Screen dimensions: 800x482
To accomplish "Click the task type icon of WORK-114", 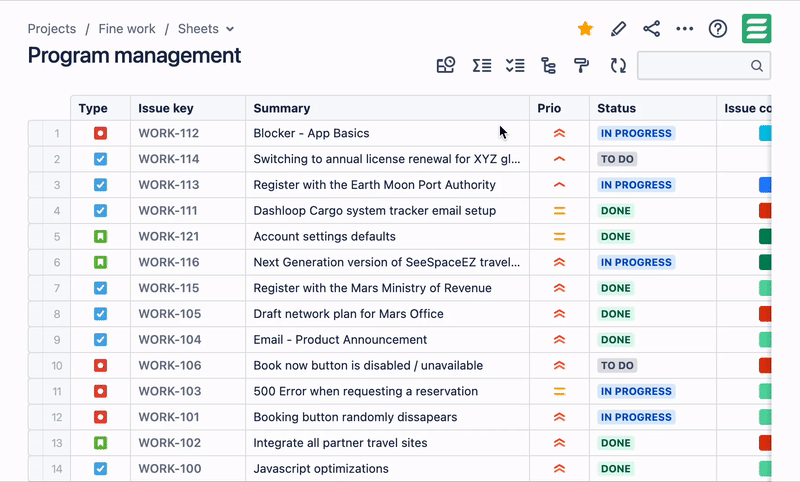I will coord(101,159).
